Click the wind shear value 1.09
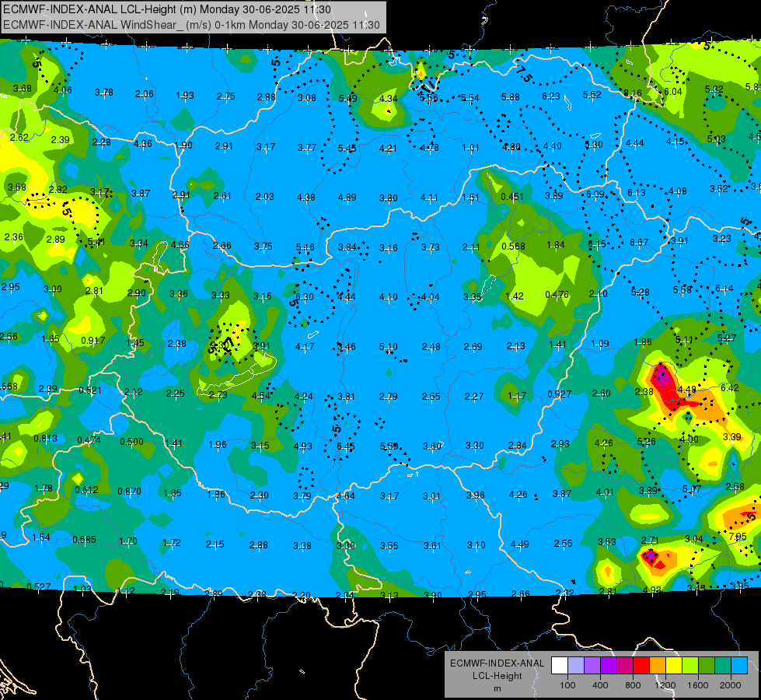 coord(600,344)
